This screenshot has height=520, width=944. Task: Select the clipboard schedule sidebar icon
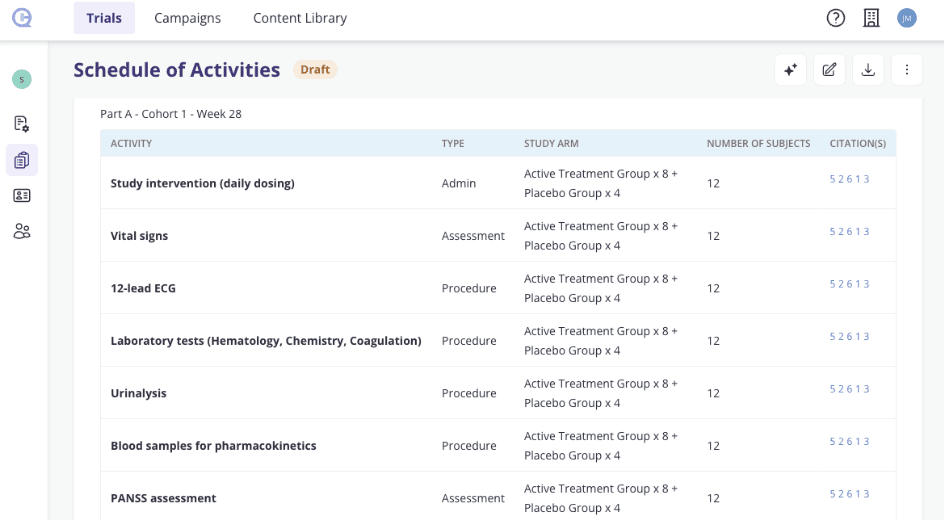tap(22, 160)
